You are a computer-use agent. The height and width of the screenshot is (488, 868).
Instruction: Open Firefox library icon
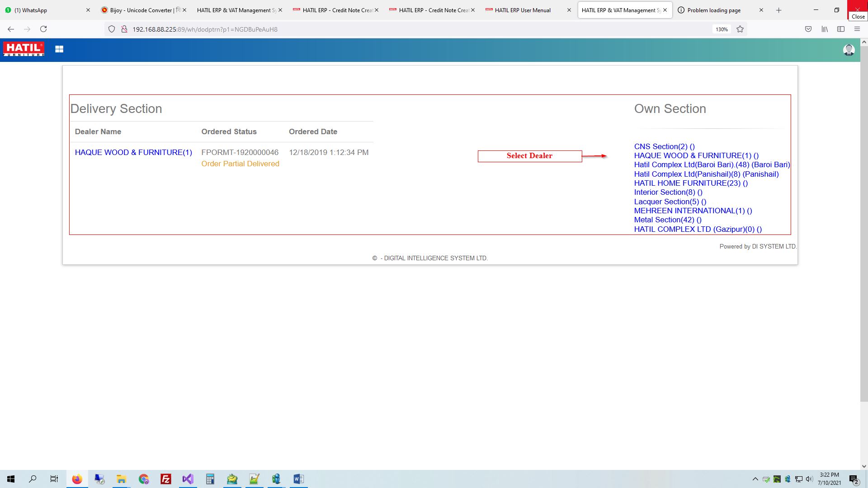click(825, 29)
